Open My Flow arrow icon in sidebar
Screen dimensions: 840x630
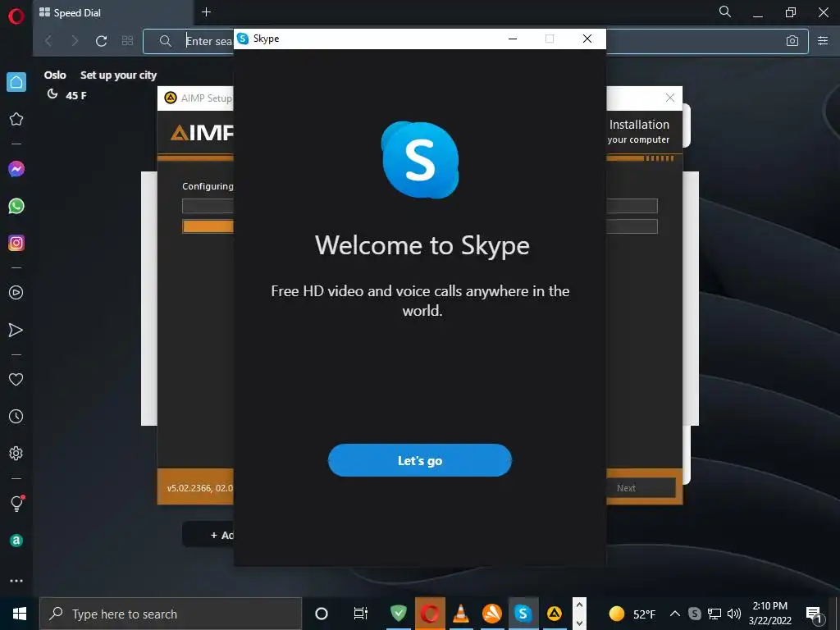[x=16, y=330]
